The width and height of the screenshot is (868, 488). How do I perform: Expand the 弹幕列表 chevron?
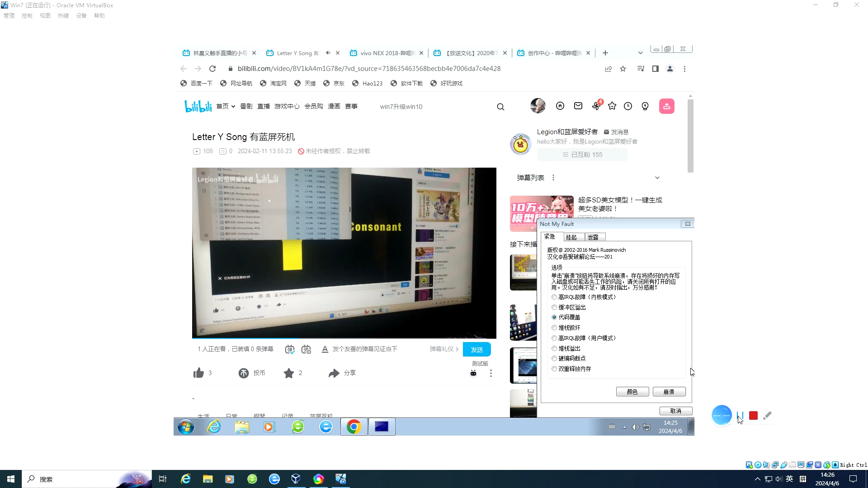pos(657,178)
